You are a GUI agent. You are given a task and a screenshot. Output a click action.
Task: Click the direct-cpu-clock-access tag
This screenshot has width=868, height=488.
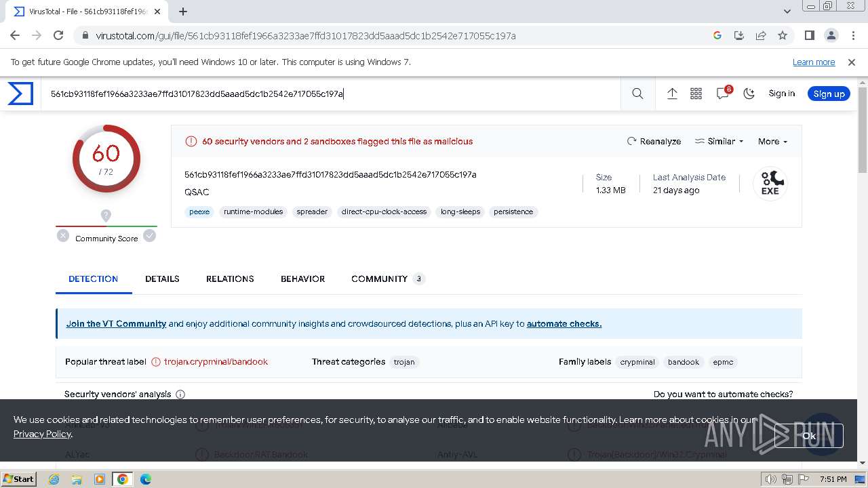click(x=384, y=211)
